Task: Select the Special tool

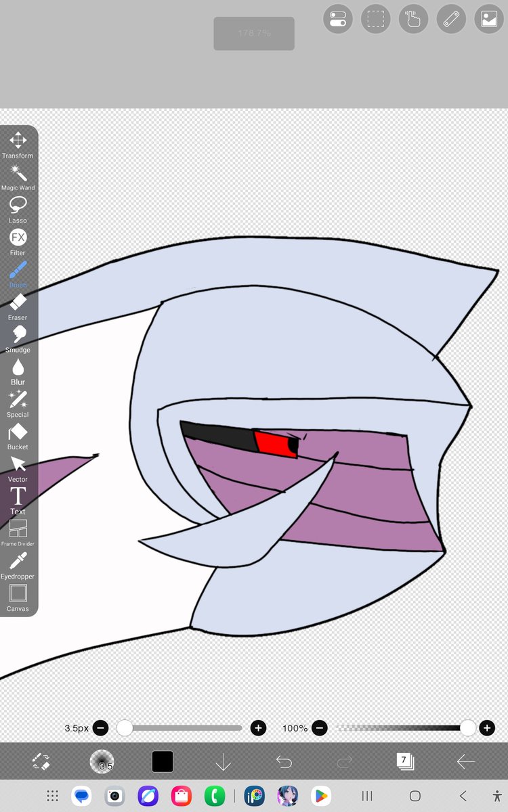Action: [x=18, y=404]
